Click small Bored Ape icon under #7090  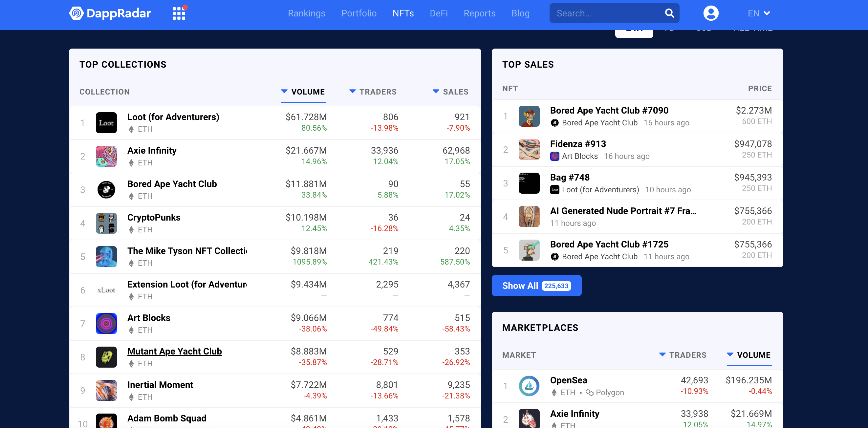[554, 123]
